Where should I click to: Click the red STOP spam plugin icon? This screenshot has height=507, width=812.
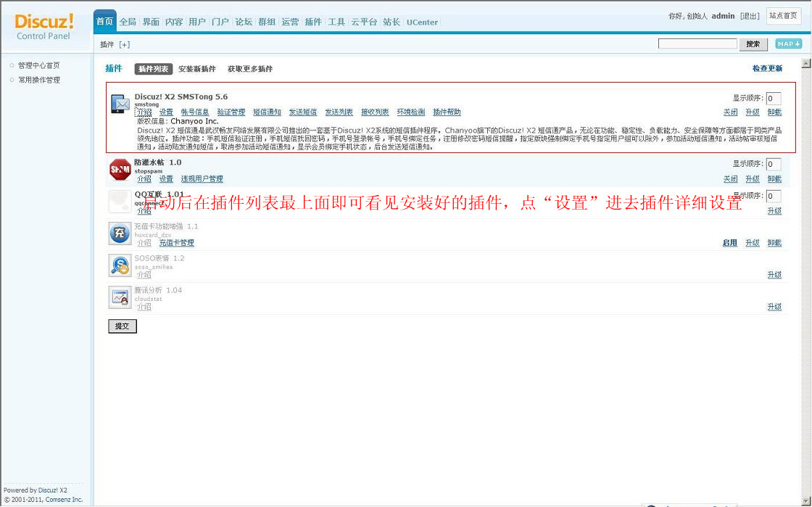tap(120, 169)
